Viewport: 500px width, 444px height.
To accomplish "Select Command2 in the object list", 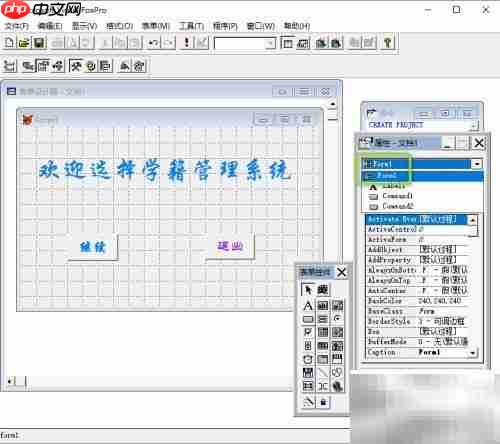I will (x=397, y=206).
